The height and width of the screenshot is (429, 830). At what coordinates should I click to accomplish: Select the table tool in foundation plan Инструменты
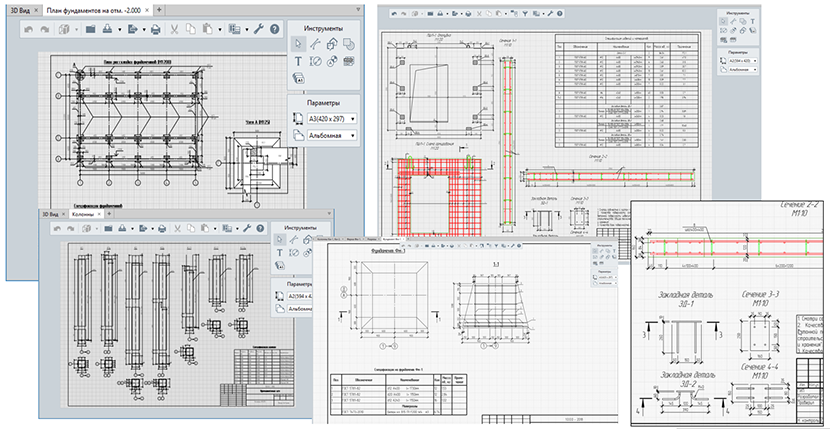coord(348,61)
